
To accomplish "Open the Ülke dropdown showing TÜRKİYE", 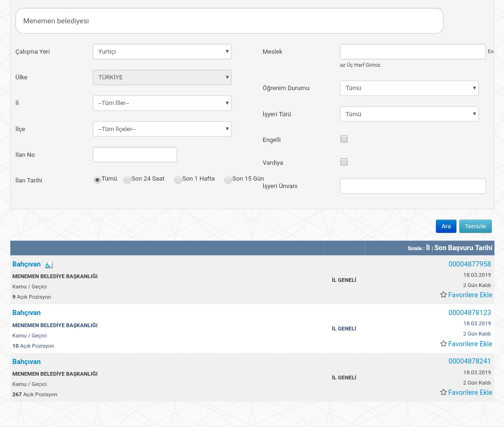I will point(162,77).
